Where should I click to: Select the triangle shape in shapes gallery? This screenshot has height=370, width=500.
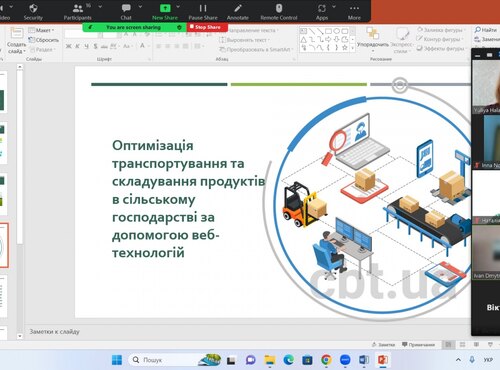[x=303, y=39]
